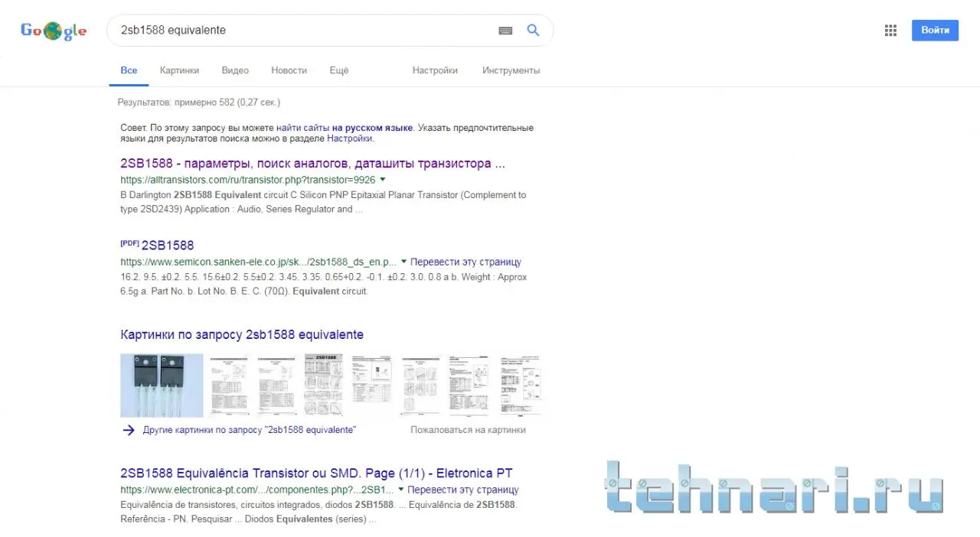The height and width of the screenshot is (537, 980).
Task: Open the Ещё menu
Action: tap(338, 70)
